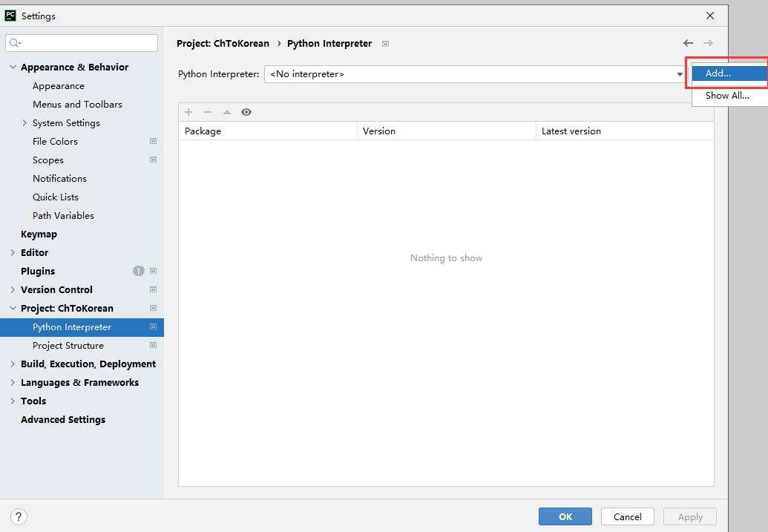Click the project icon on Python Interpreter row
Viewport: 768px width, 532px height.
pyautogui.click(x=154, y=326)
